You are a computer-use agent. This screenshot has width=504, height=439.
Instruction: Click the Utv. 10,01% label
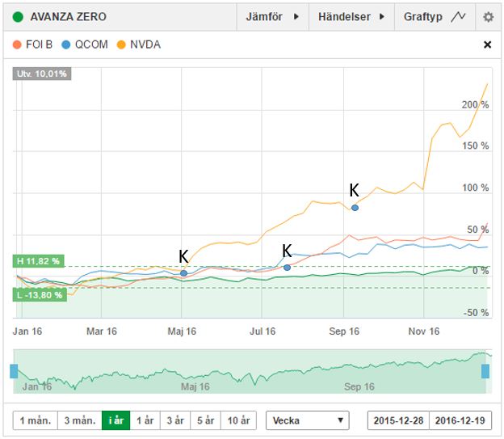coord(42,74)
